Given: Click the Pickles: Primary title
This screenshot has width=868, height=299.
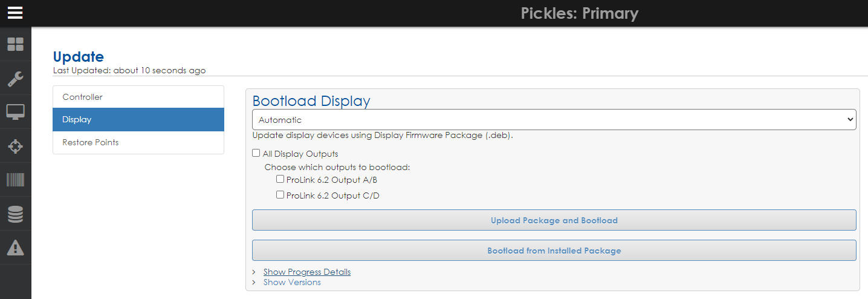Looking at the screenshot, I should click(x=579, y=13).
